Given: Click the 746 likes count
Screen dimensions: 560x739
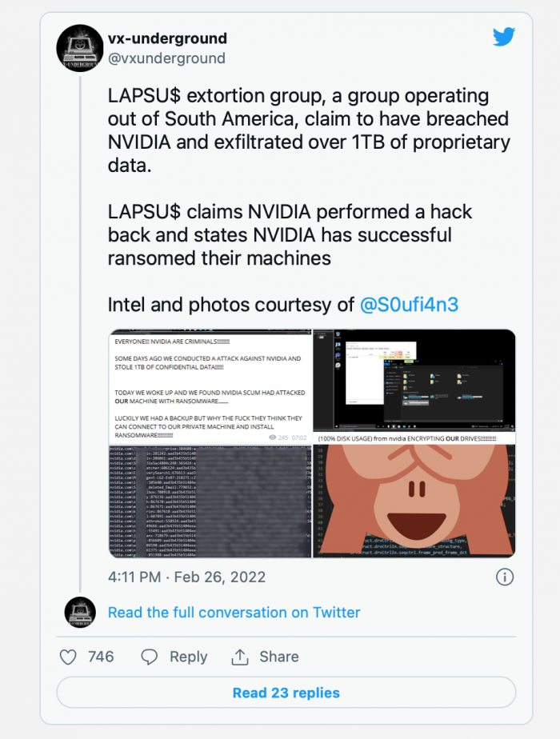Looking at the screenshot, I should (101, 657).
